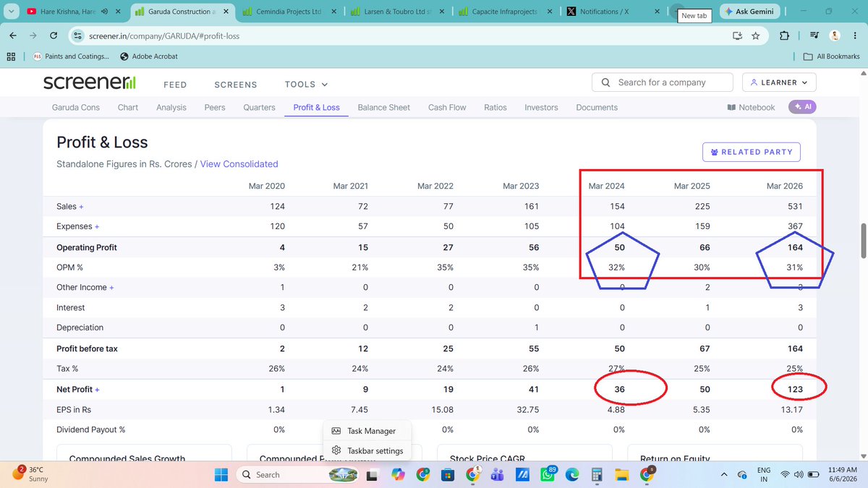Open Task View on taskbar
The height and width of the screenshot is (488, 868).
(x=373, y=474)
